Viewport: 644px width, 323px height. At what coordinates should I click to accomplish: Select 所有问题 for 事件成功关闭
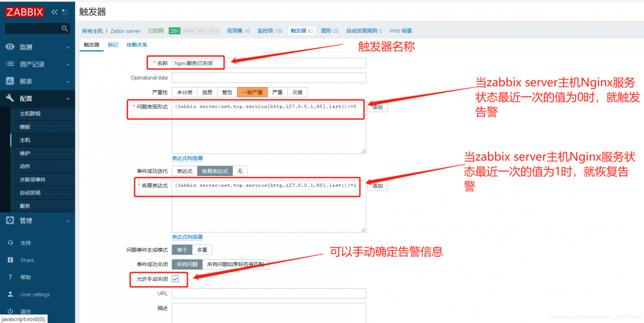tap(187, 264)
